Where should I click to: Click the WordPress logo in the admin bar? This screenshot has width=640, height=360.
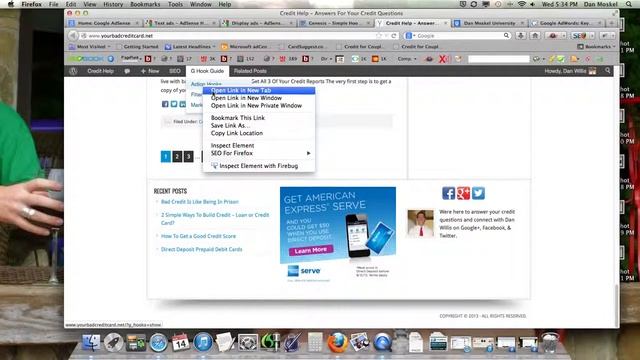point(73,71)
